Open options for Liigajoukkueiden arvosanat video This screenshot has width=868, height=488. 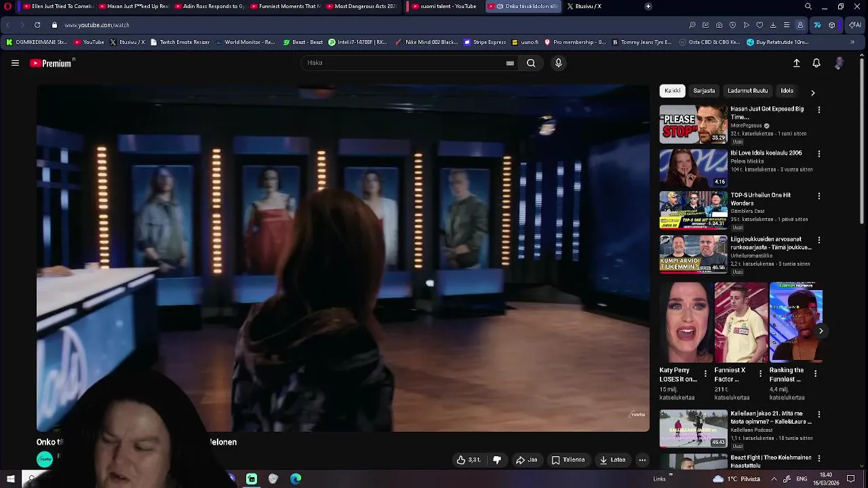point(818,240)
